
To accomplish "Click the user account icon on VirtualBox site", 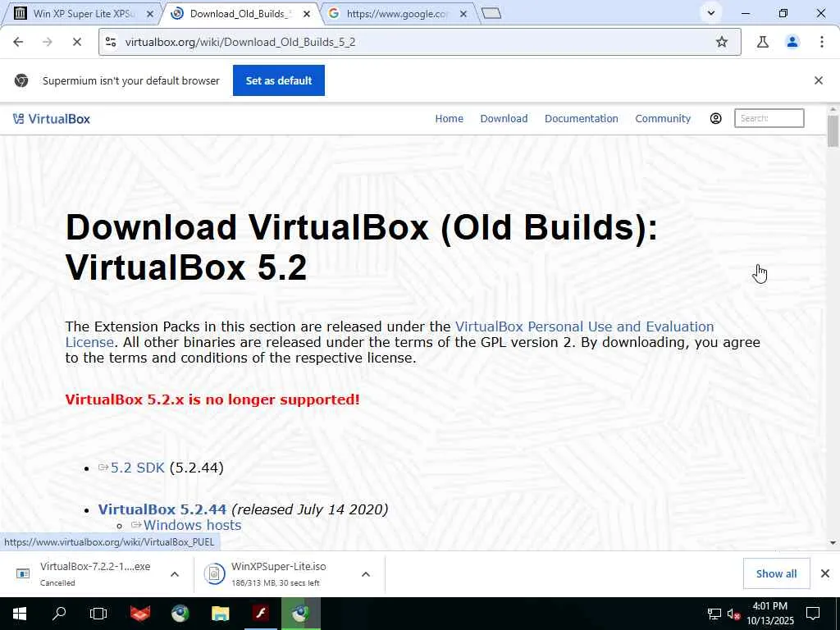I will [715, 118].
